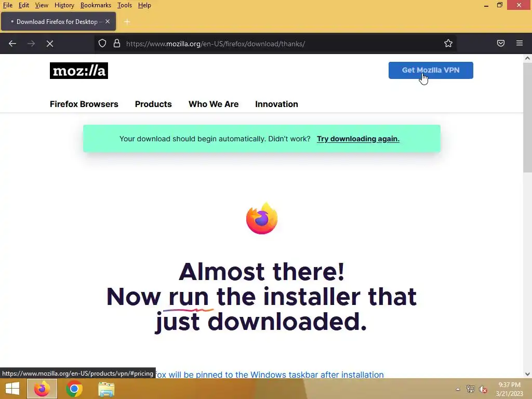Expand the Innovation navigation menu
This screenshot has width=532, height=399.
coord(276,104)
